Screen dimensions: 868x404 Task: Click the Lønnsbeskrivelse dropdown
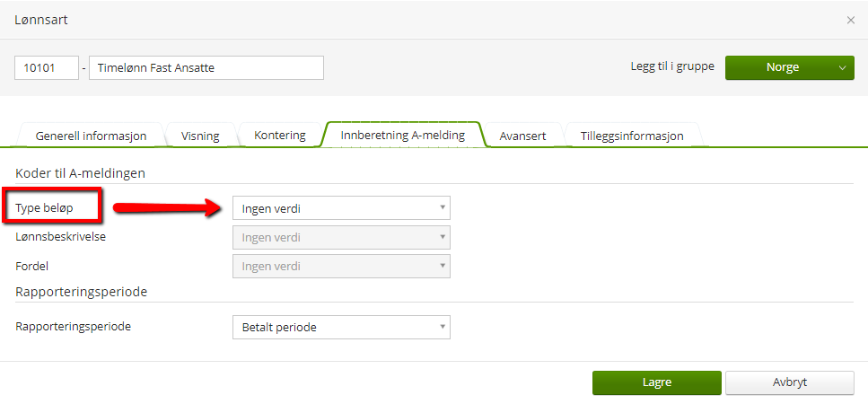(341, 237)
